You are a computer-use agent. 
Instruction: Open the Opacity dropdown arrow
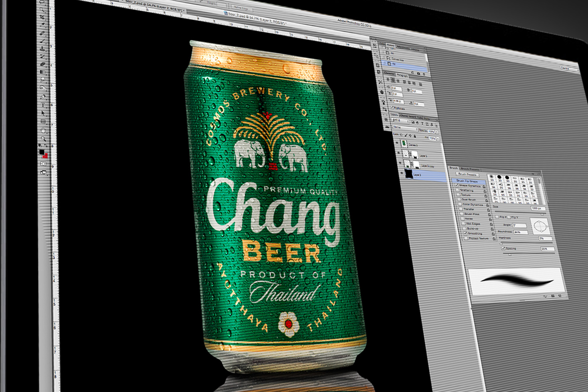tap(436, 132)
